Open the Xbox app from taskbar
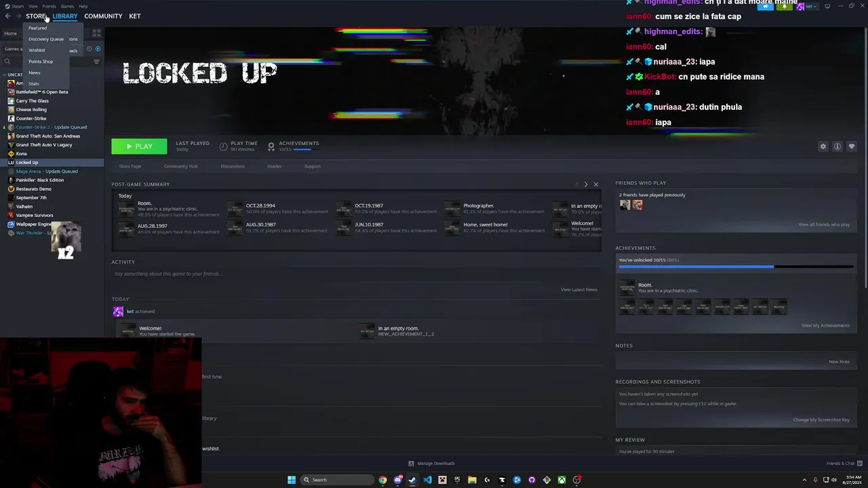The image size is (868, 488). click(x=561, y=480)
